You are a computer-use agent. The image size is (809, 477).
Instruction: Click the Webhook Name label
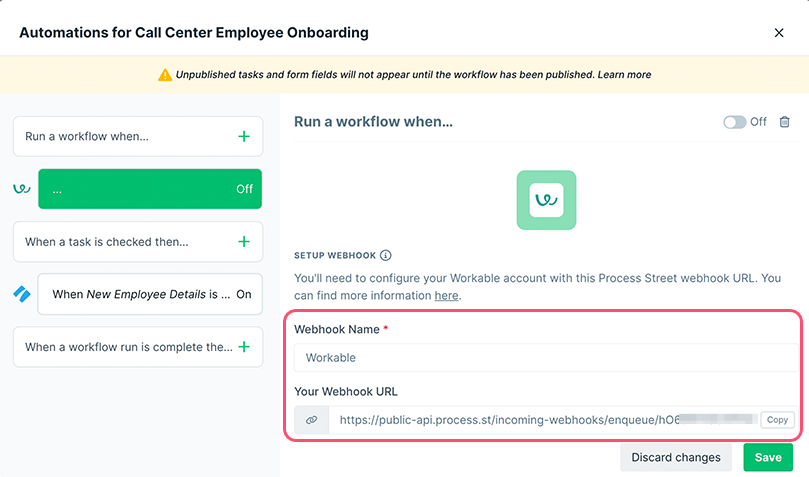[x=337, y=330]
